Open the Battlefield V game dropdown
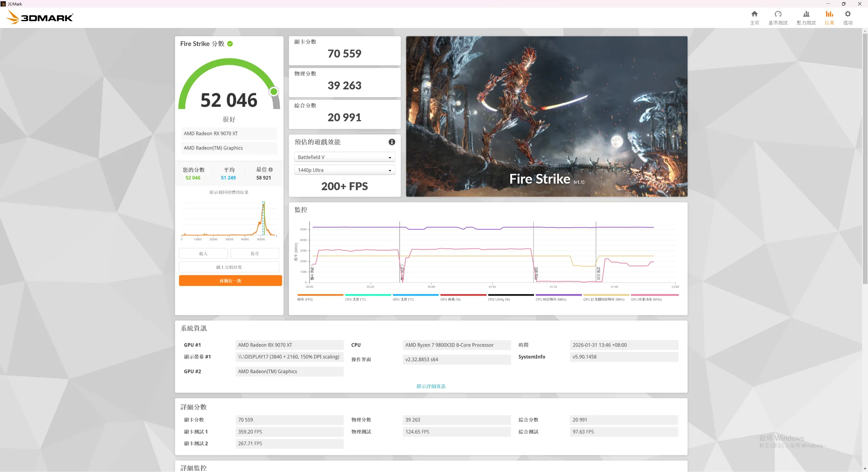868x472 pixels. tap(344, 157)
